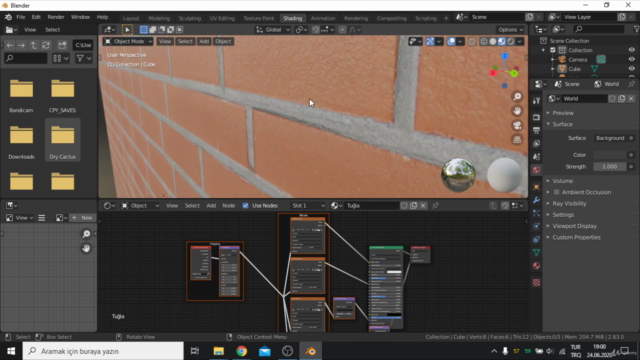
Task: Expand the Viewport Display panel
Action: [574, 226]
